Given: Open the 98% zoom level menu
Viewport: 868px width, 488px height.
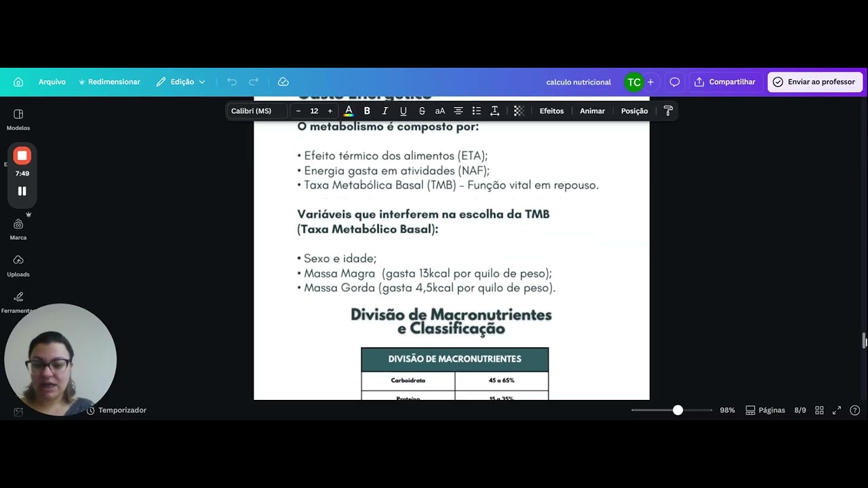Looking at the screenshot, I should (x=728, y=411).
